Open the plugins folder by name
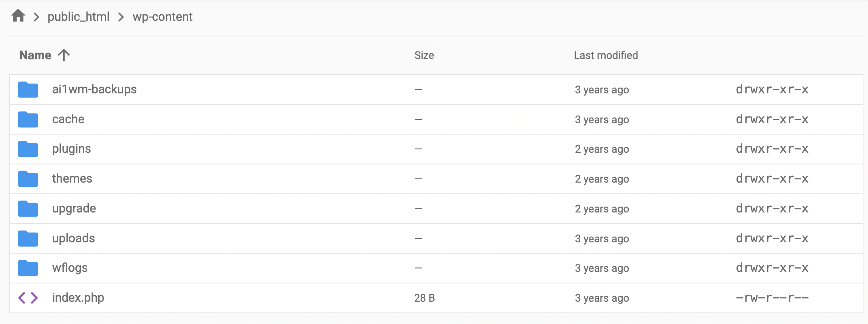 [71, 149]
